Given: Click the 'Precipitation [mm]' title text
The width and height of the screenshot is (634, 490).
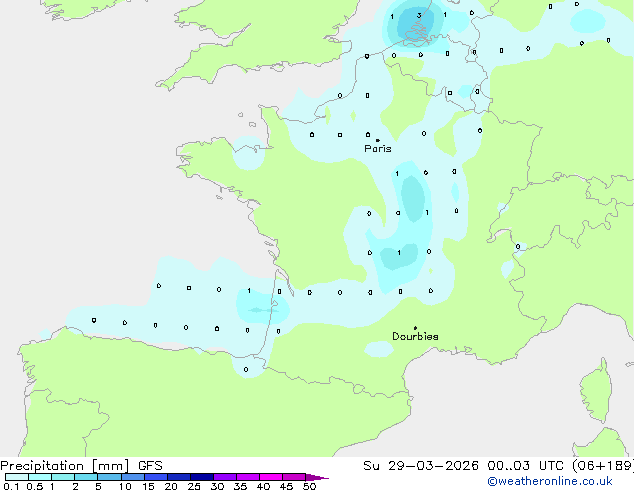Looking at the screenshot, I should 65,466.
